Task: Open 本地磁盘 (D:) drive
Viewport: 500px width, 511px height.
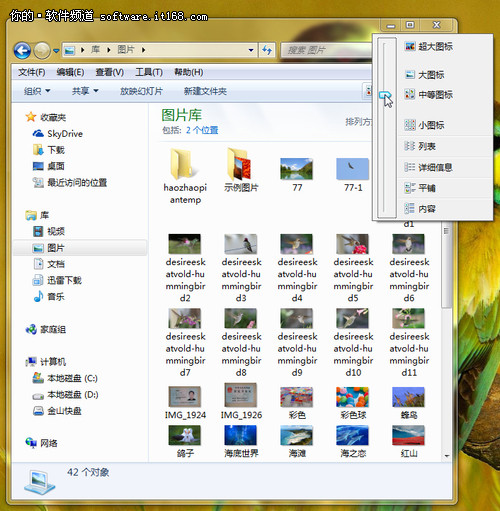Action: pyautogui.click(x=65, y=395)
